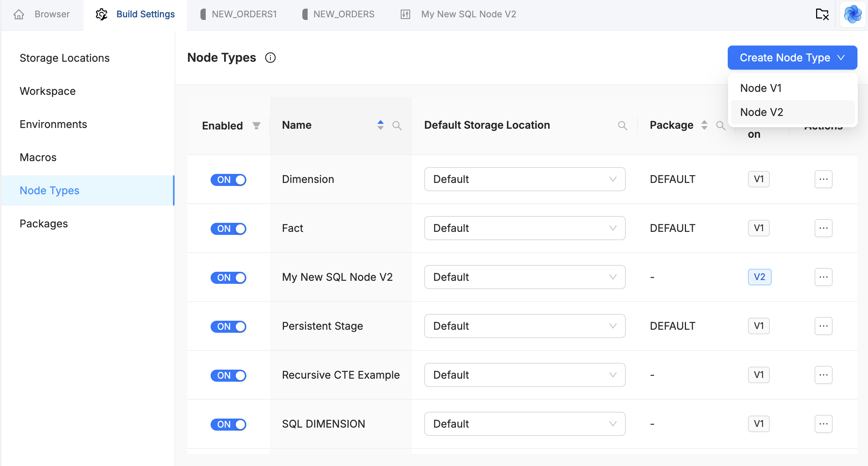Sort by the Name column arrows
The height and width of the screenshot is (466, 868).
click(x=381, y=125)
